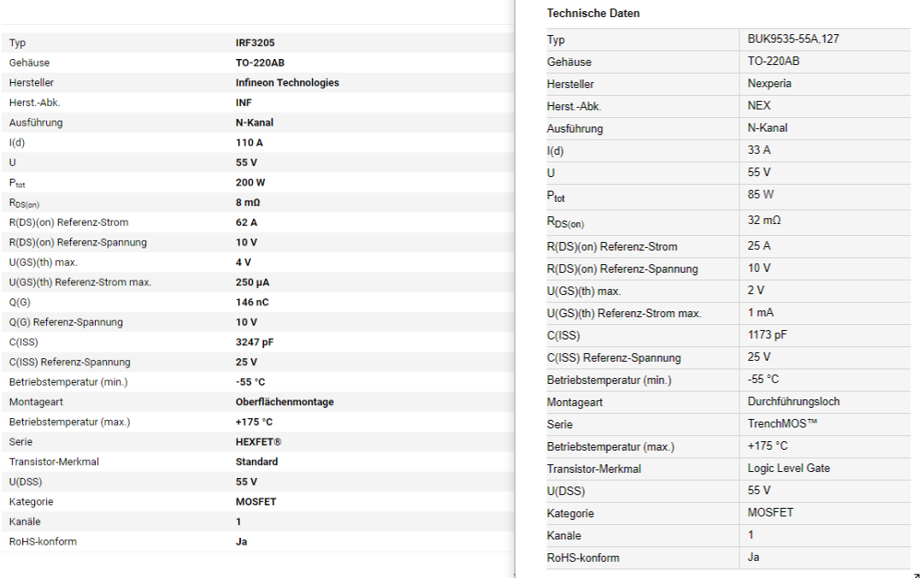Click the 'Technische Daten' heading
The image size is (924, 578).
pos(593,13)
